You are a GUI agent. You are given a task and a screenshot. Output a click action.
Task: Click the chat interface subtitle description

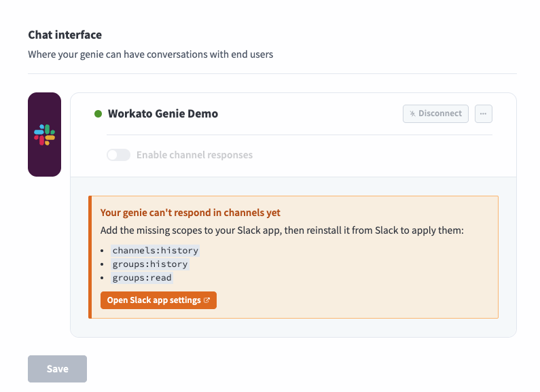click(x=151, y=54)
